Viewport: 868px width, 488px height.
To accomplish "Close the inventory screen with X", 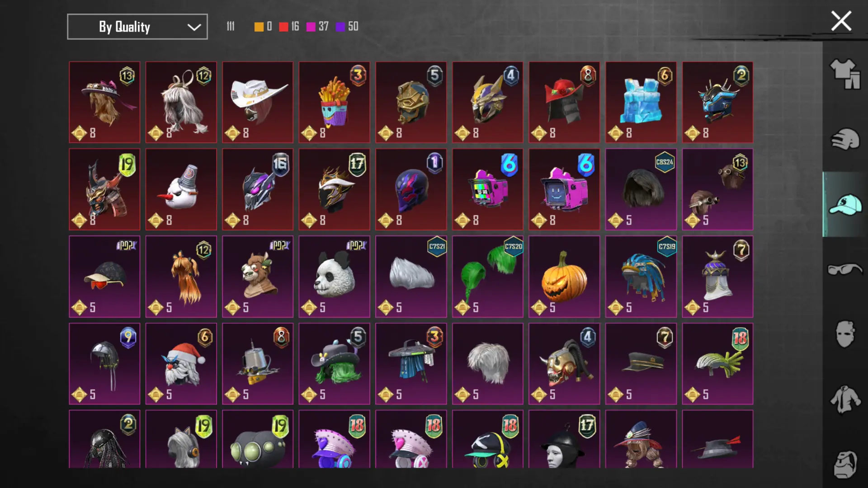I will (x=841, y=21).
